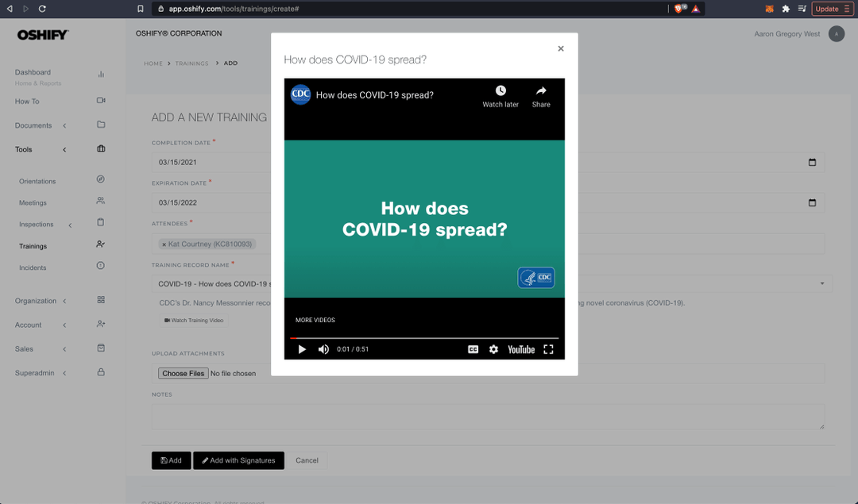
Task: Close the video modal with X
Action: point(561,48)
